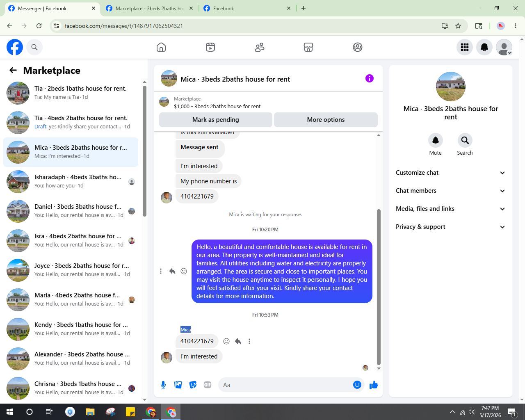The image size is (525, 420).
Task: Search in conversation magnifier icon
Action: [x=465, y=140]
